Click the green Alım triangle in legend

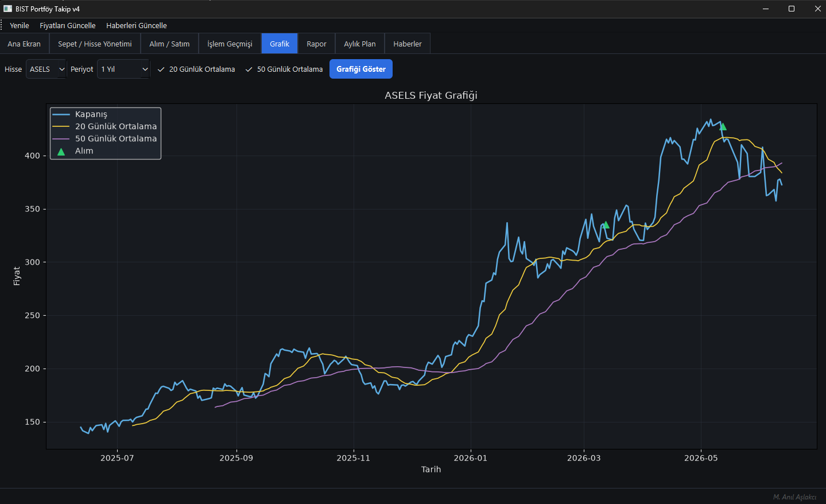(61, 152)
